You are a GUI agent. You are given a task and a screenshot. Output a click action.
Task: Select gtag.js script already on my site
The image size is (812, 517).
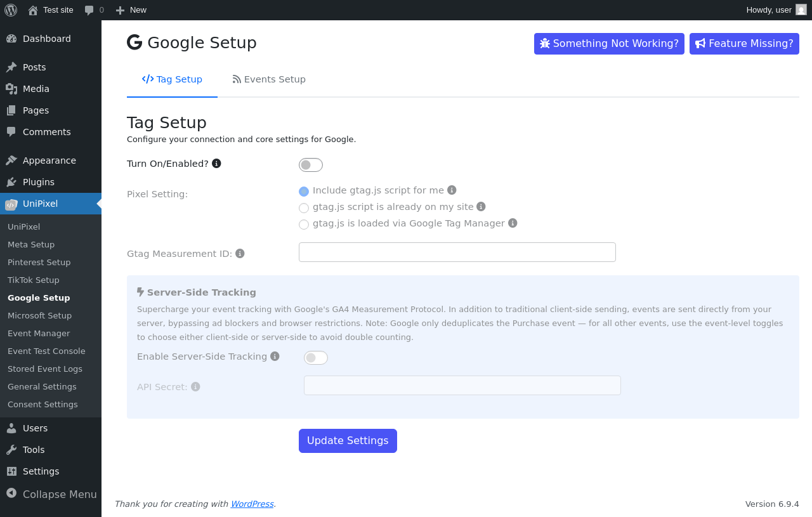click(x=304, y=208)
